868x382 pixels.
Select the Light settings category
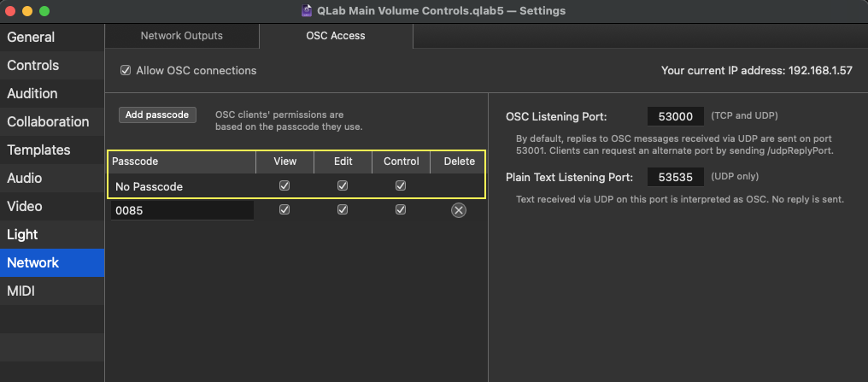pos(22,235)
